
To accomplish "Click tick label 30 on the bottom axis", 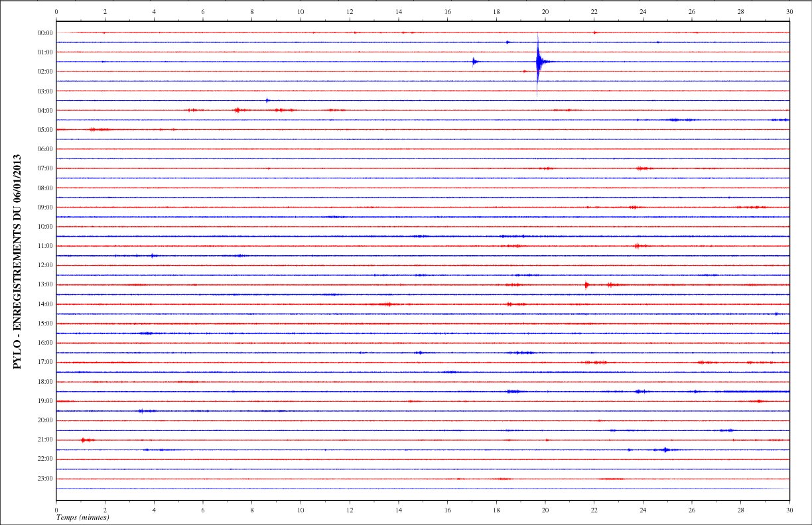I will click(789, 511).
